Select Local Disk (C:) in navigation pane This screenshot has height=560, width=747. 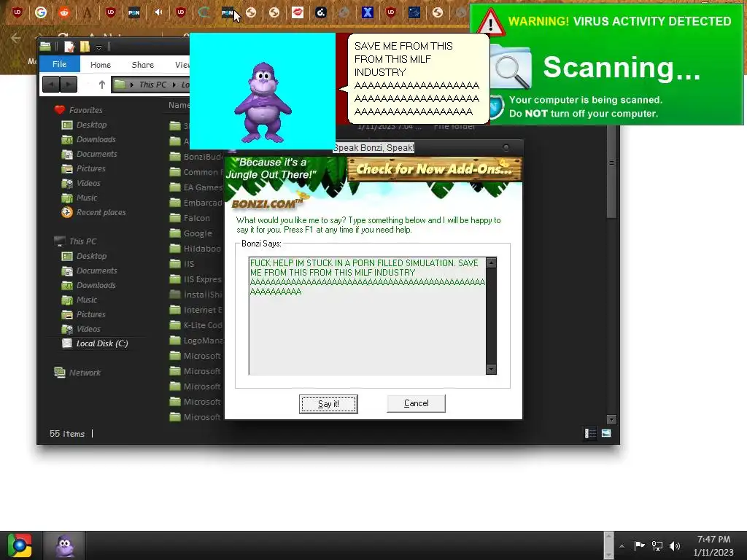point(102,343)
